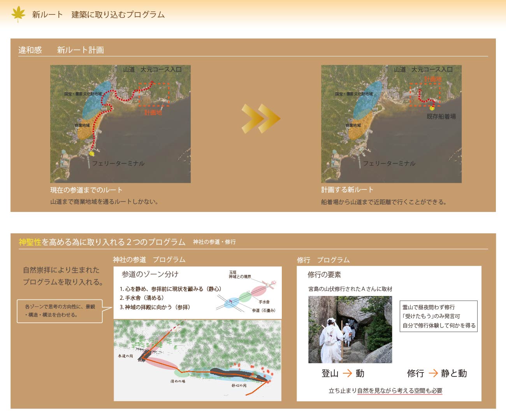Image resolution: width=506 pixels, height=420 pixels.
Task: Click the gold double-chevron arrow between maps
Action: pyautogui.click(x=260, y=118)
